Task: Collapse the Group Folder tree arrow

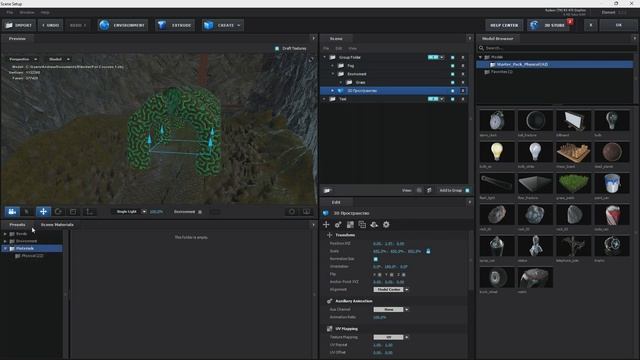Action: pyautogui.click(x=325, y=58)
